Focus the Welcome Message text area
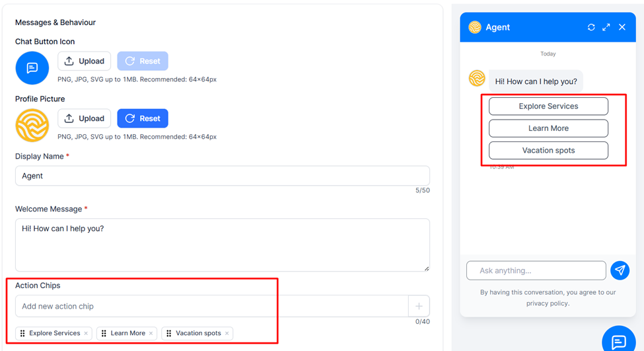 tap(223, 245)
